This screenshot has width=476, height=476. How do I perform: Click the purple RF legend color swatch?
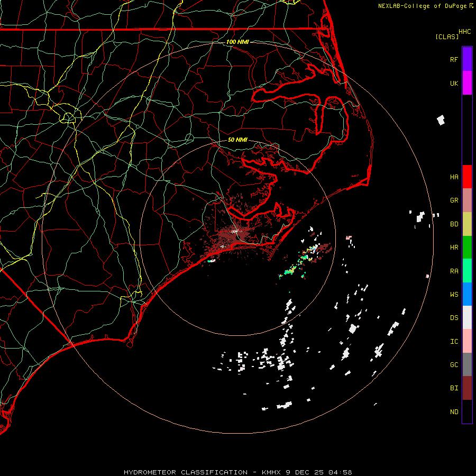pyautogui.click(x=467, y=59)
